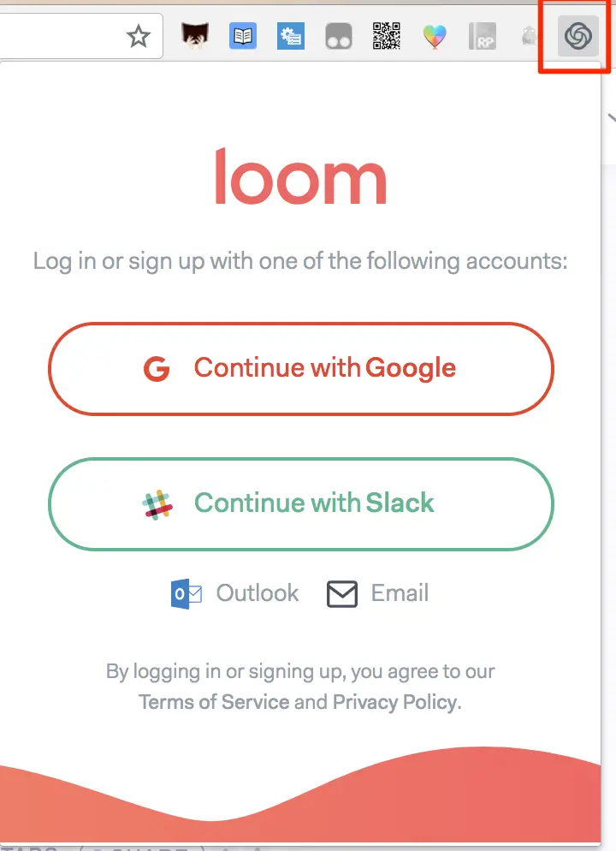Open the Terms of Service link
This screenshot has height=851, width=616.
pyautogui.click(x=214, y=702)
